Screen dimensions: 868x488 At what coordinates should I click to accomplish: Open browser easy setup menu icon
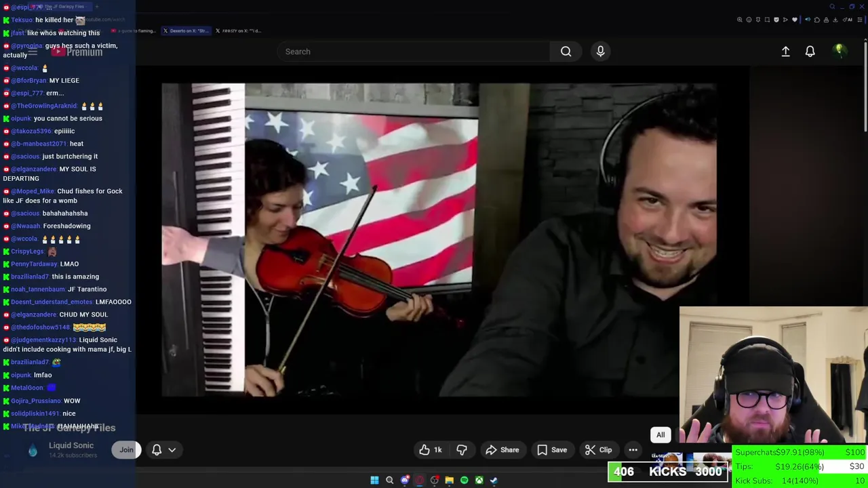860,20
